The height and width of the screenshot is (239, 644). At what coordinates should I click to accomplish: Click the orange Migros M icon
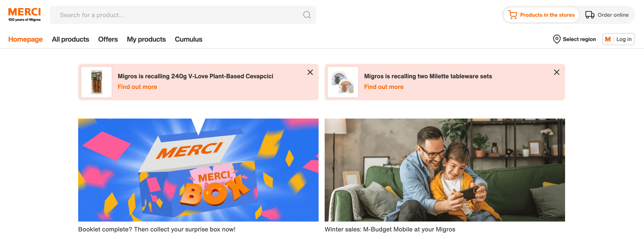pyautogui.click(x=607, y=39)
